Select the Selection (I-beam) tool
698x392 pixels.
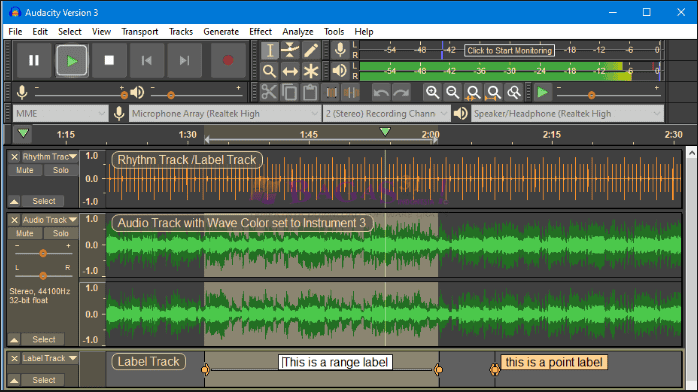pos(269,51)
